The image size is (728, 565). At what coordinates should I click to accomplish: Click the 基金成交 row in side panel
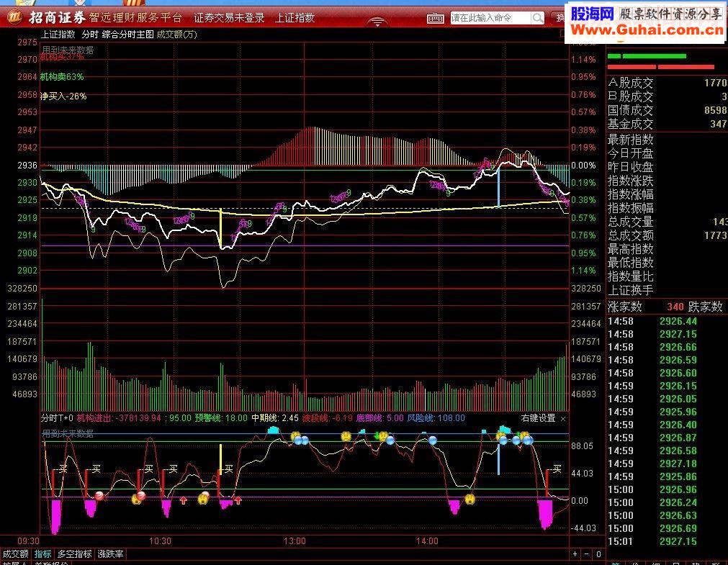668,124
